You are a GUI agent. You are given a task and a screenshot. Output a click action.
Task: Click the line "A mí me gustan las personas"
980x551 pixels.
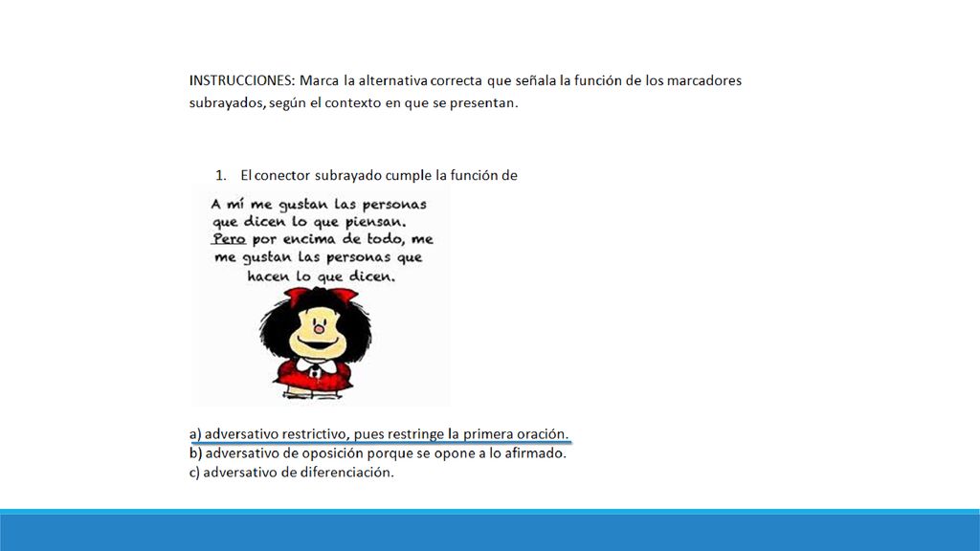[x=319, y=205]
